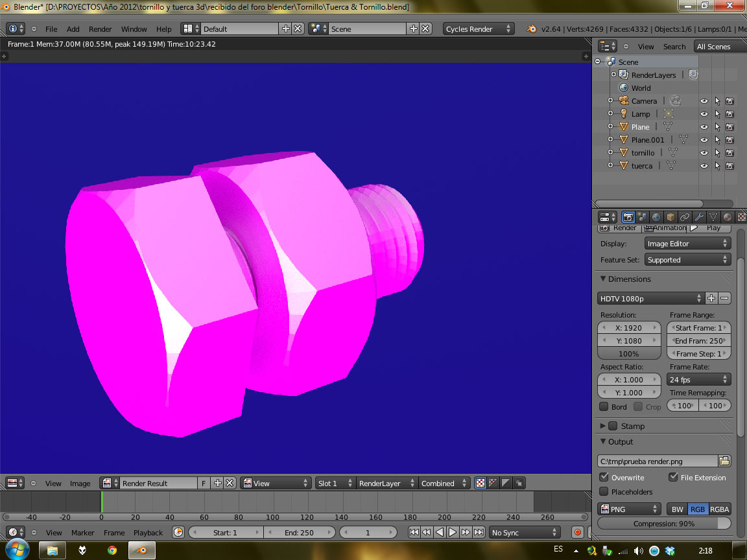The width and height of the screenshot is (747, 560).
Task: Click the Compression 90% slider
Action: pyautogui.click(x=663, y=524)
